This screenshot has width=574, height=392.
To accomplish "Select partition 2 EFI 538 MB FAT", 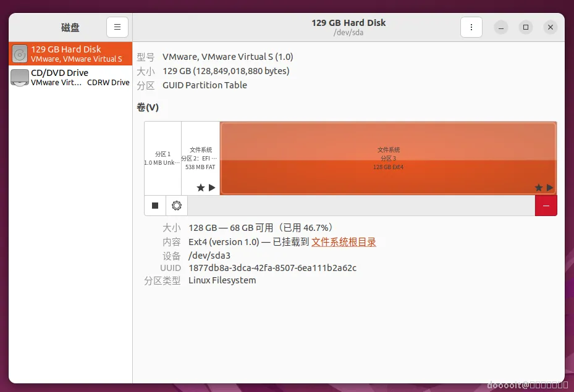I will [x=201, y=158].
